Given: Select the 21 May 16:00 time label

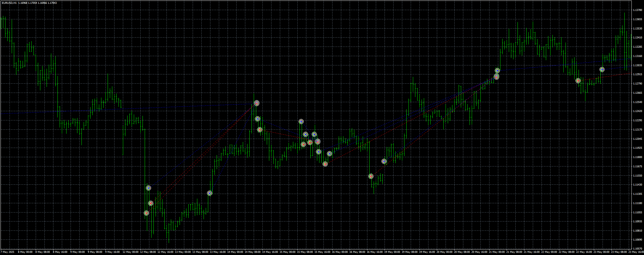Looking at the screenshot, I should 531,252.
